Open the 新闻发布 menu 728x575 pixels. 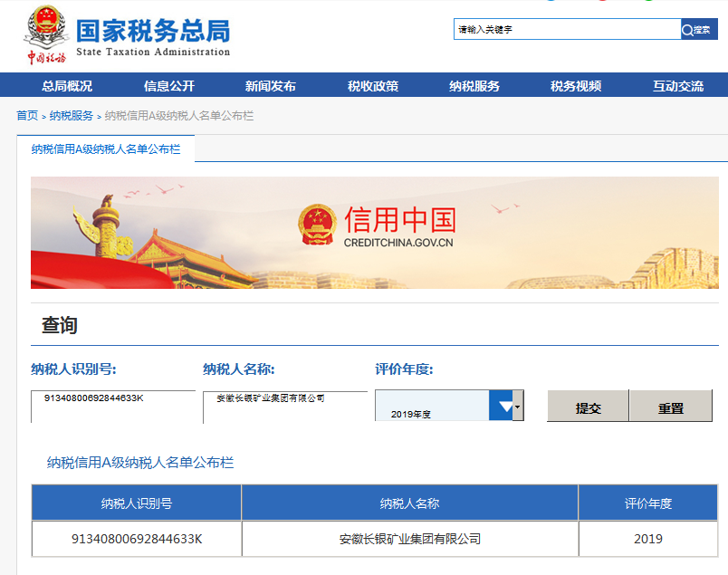click(x=270, y=86)
